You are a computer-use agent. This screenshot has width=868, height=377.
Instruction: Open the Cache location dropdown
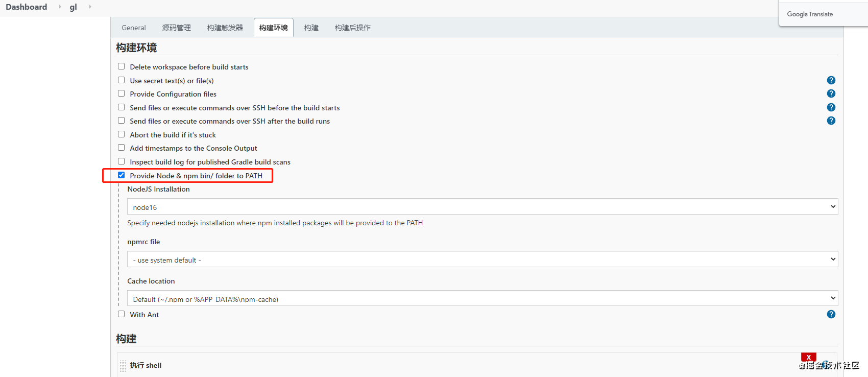(x=482, y=298)
